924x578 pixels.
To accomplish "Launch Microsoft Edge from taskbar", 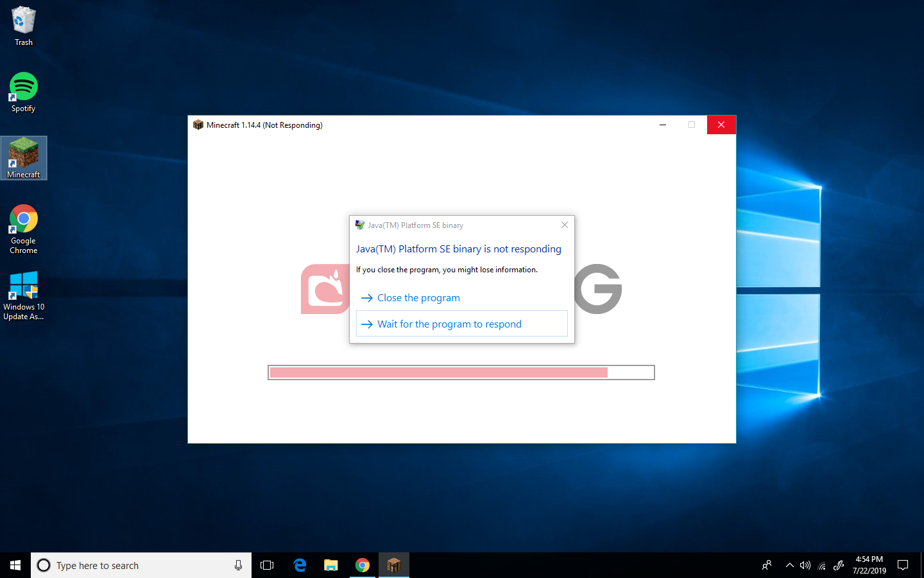I will click(x=300, y=565).
